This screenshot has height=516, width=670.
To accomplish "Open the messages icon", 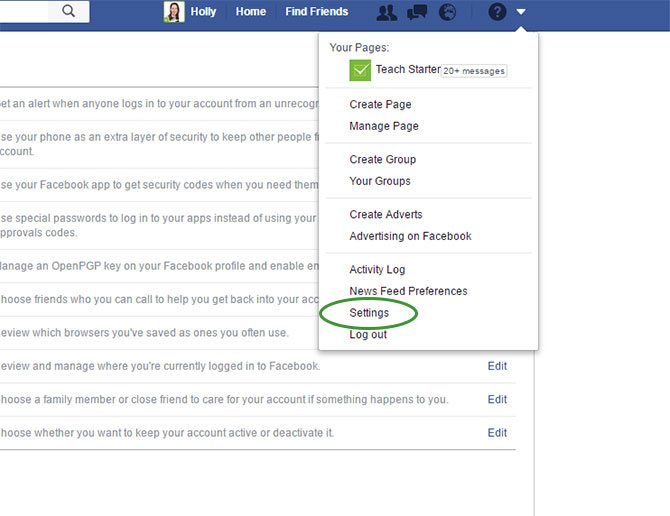I will coord(417,12).
